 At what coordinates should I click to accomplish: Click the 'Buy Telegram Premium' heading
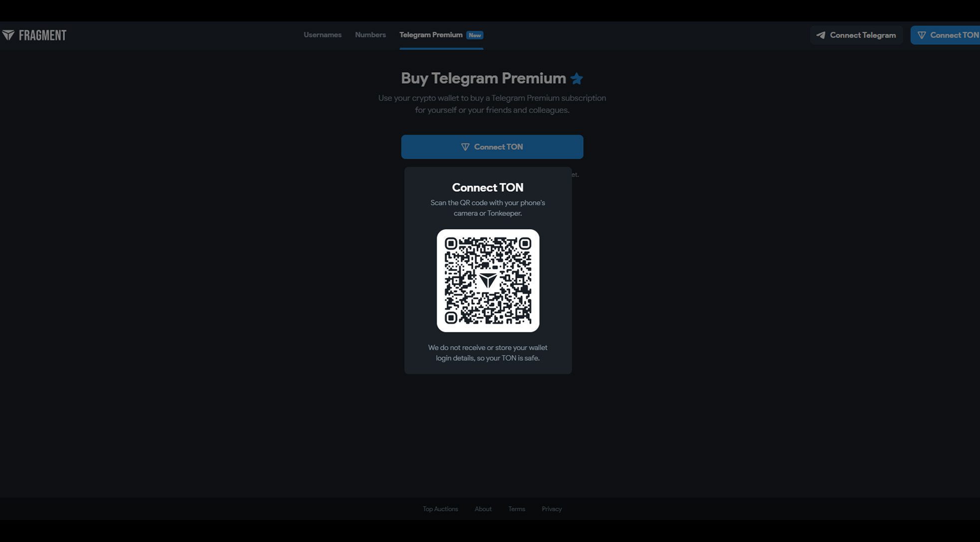pyautogui.click(x=483, y=78)
